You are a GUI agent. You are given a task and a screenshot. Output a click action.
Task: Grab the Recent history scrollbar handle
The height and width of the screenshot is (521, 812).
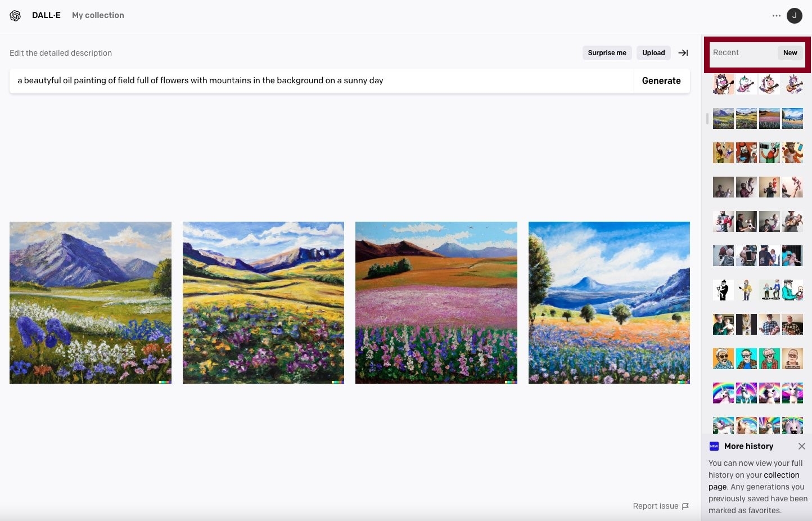[x=707, y=119]
